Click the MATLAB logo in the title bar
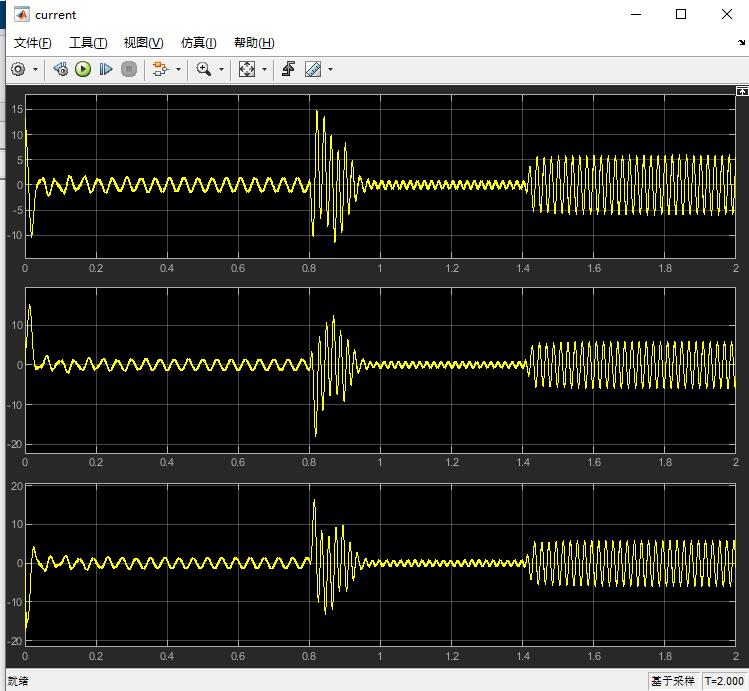Viewport: 749px width, 691px height. point(21,14)
